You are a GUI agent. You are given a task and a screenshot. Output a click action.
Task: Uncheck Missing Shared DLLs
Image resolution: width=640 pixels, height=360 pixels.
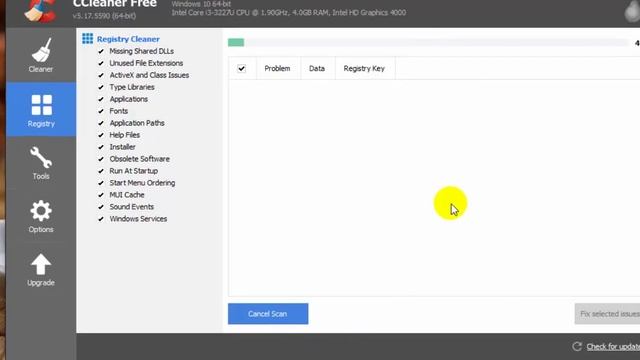pyautogui.click(x=101, y=51)
